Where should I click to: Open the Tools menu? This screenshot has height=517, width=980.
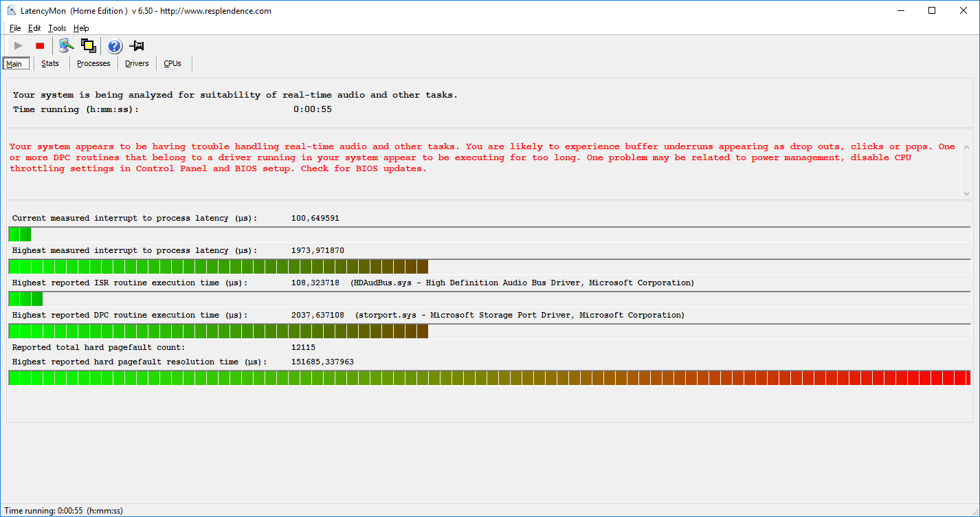(57, 28)
